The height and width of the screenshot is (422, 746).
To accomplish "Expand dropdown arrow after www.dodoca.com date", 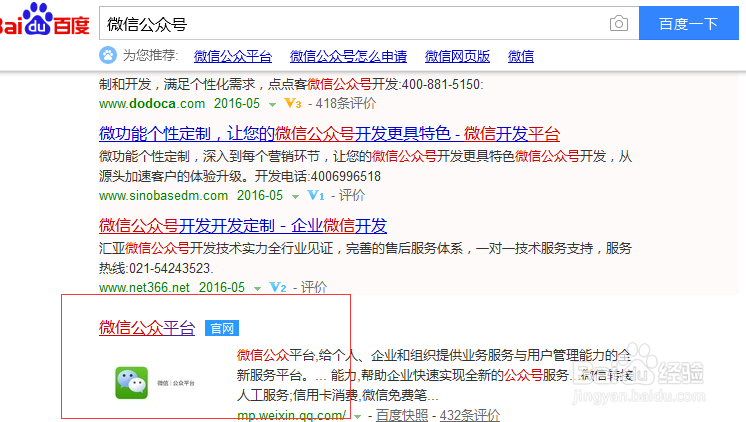I will [x=272, y=105].
